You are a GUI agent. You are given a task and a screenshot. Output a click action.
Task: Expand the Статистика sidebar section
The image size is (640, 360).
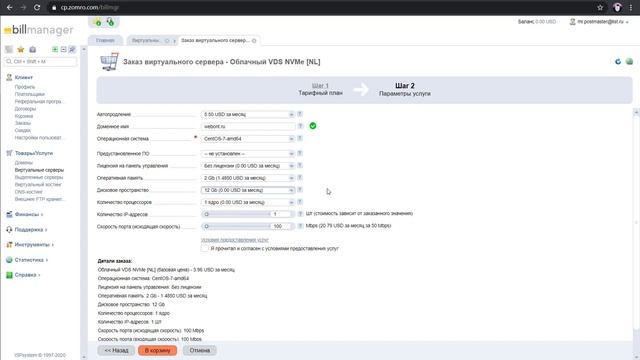(29, 260)
